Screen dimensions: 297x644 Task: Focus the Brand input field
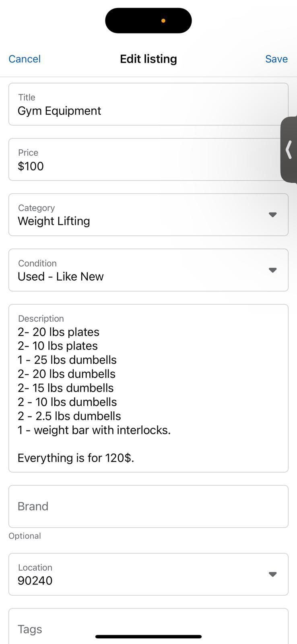coord(148,506)
